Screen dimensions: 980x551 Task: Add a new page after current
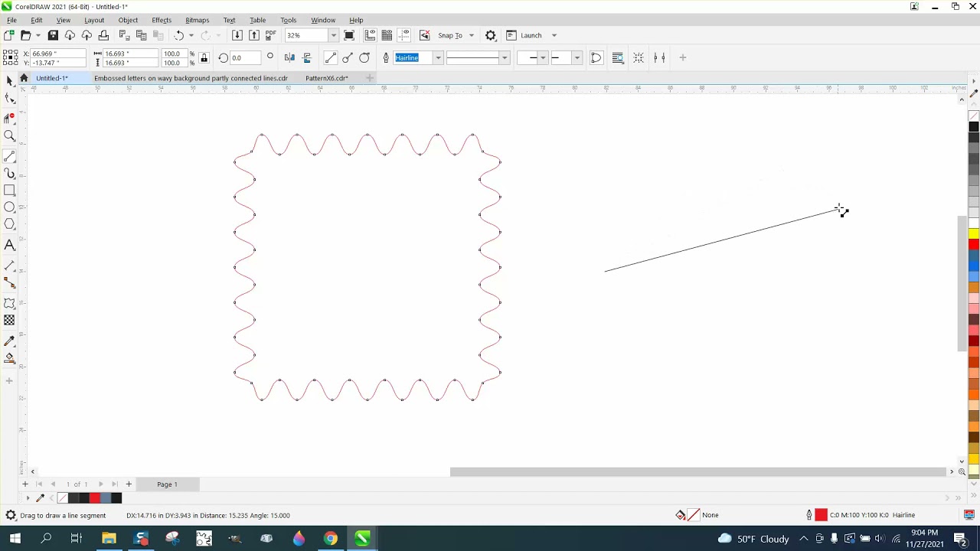[129, 484]
